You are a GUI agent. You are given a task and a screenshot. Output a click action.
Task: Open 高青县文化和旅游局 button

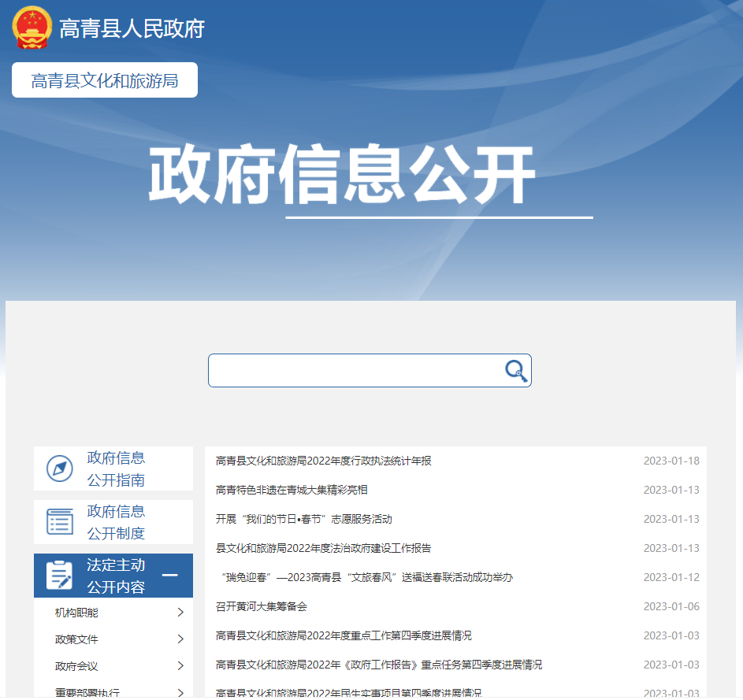[105, 80]
